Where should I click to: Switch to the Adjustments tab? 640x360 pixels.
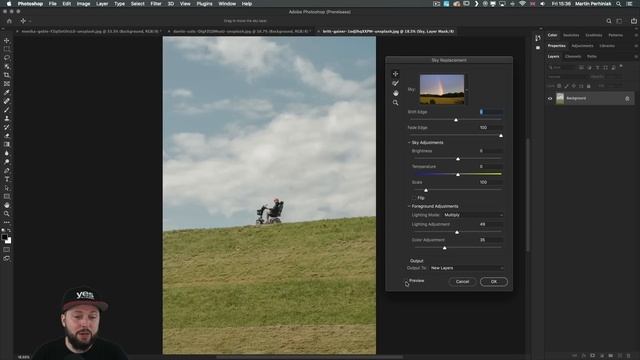582,46
